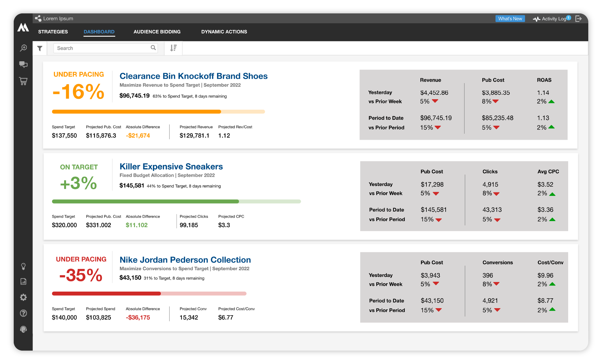
Task: Open the feedback chat icon in the sidebar
Action: [x=23, y=65]
